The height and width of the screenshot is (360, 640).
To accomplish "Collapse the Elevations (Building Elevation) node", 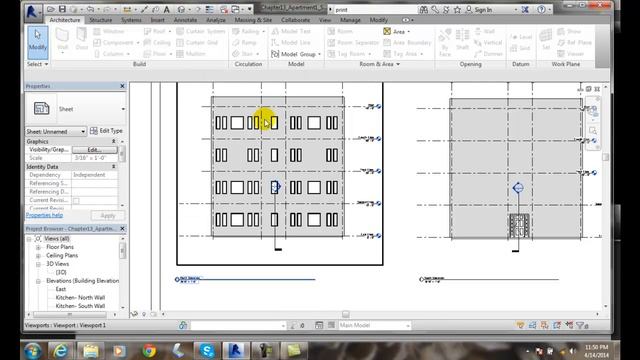I will (38, 281).
